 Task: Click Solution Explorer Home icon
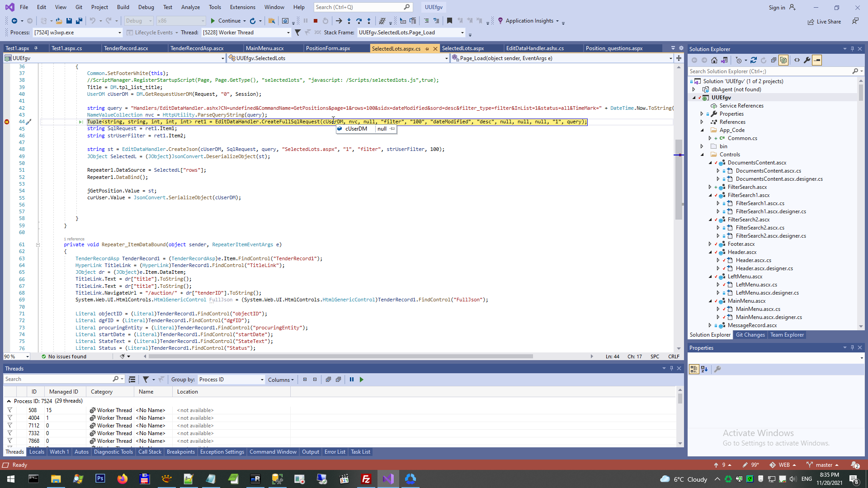pyautogui.click(x=714, y=60)
